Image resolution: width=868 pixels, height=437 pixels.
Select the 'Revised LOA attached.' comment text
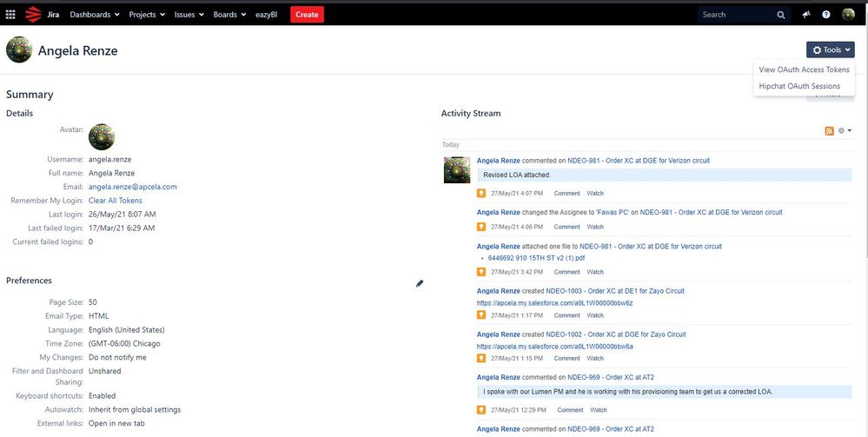pyautogui.click(x=517, y=175)
